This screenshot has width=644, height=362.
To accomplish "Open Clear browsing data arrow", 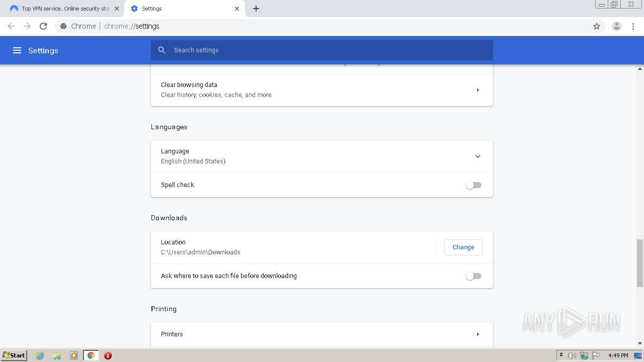I will [x=478, y=90].
